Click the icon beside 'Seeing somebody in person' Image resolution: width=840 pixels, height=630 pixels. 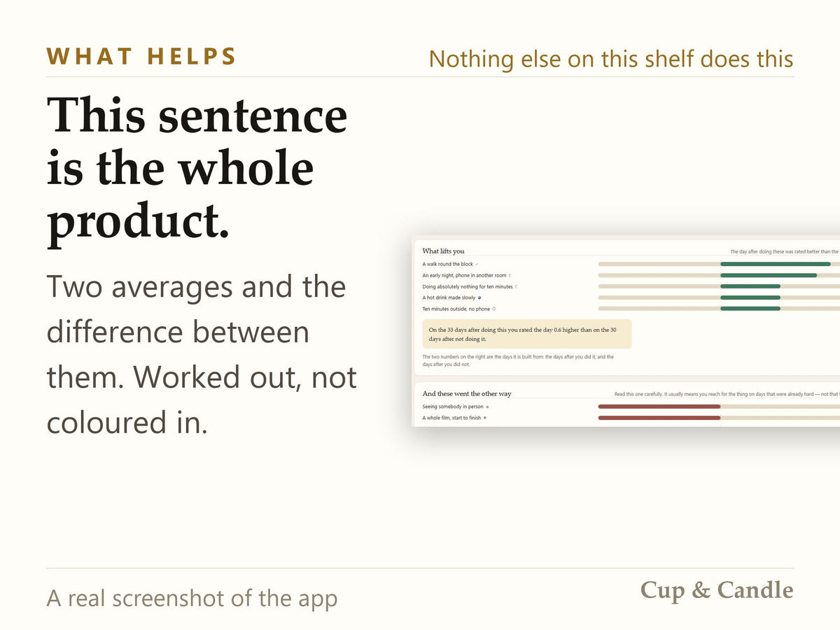487,407
